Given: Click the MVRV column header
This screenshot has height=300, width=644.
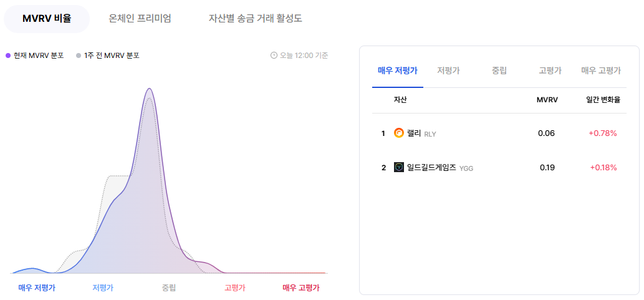Looking at the screenshot, I should [x=547, y=100].
